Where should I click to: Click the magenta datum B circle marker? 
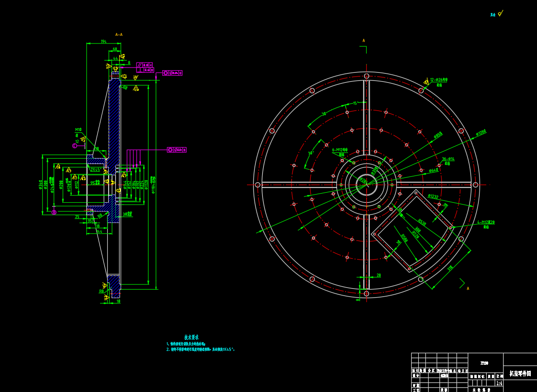coord(54,212)
